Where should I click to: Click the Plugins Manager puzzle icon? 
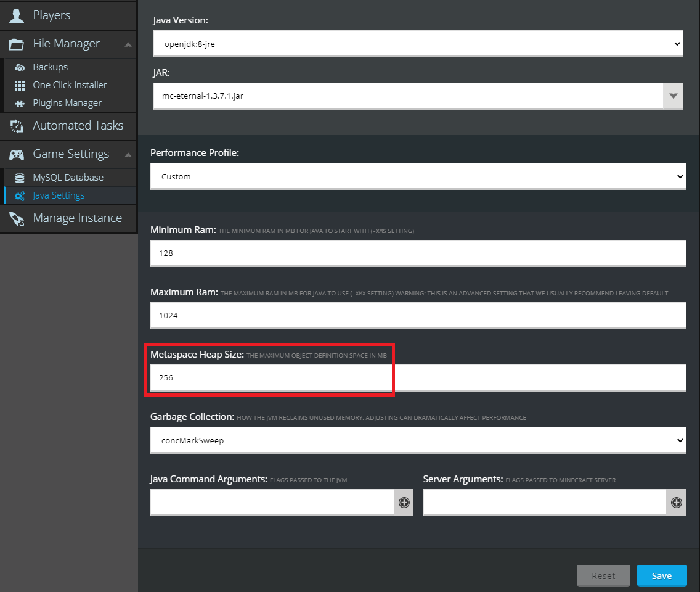tap(20, 103)
